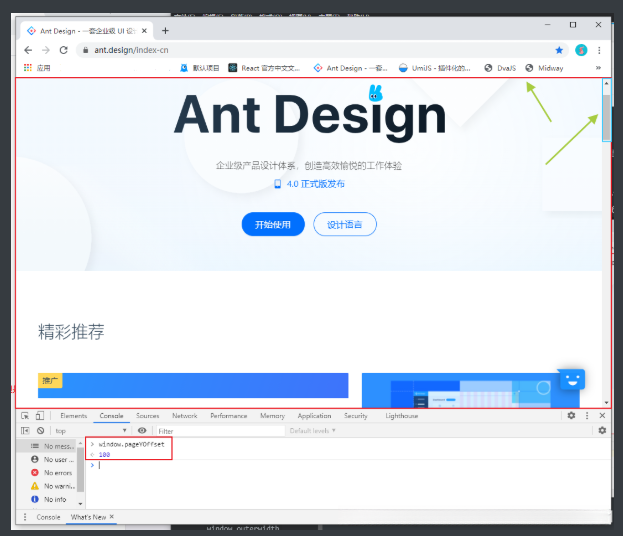
Task: Open the Midway bookmark
Action: (x=544, y=68)
